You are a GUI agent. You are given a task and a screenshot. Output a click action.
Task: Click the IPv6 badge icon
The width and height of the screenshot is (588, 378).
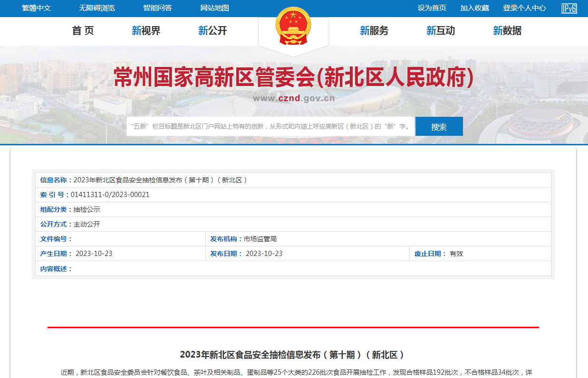click(569, 9)
